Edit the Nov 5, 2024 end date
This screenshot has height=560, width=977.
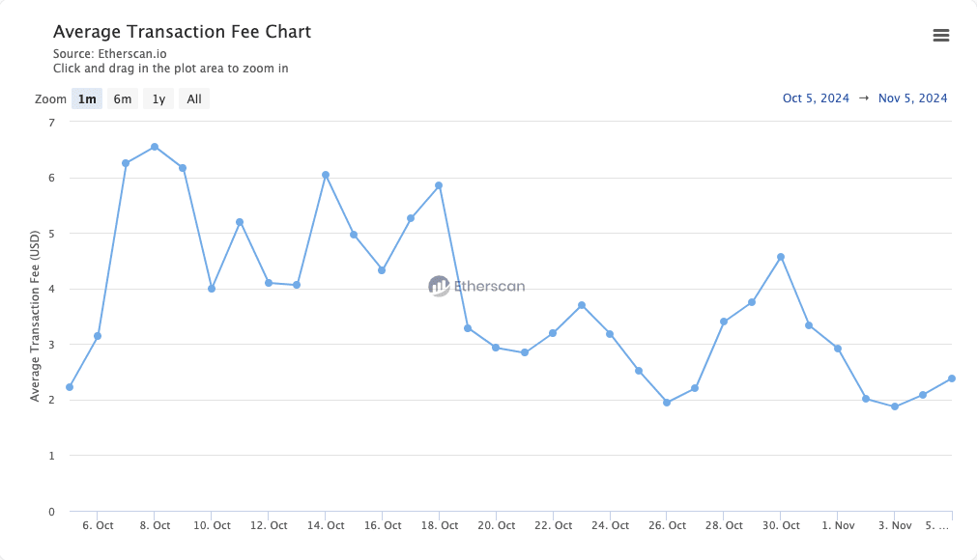912,98
